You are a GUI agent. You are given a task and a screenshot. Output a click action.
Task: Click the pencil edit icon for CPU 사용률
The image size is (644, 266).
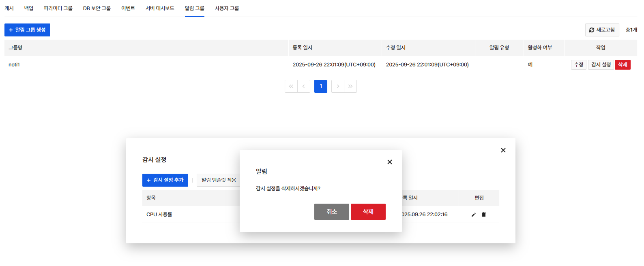[x=473, y=215]
